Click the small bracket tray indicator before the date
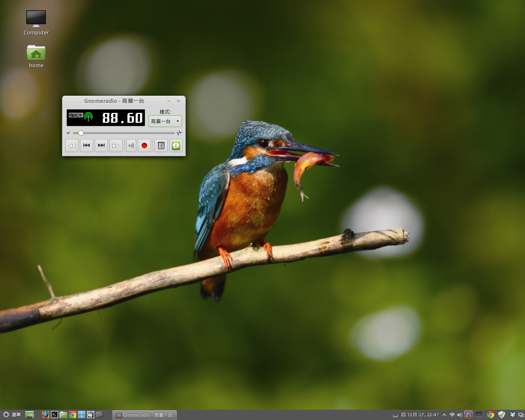525x420 pixels. pos(395,415)
